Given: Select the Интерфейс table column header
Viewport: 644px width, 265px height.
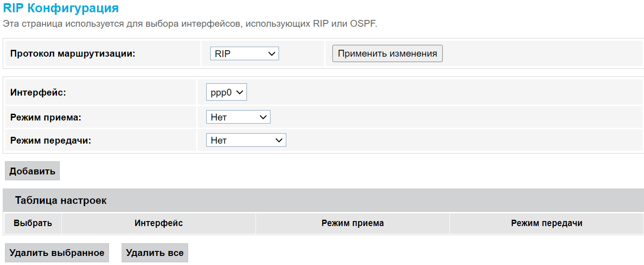Looking at the screenshot, I should pos(158,223).
